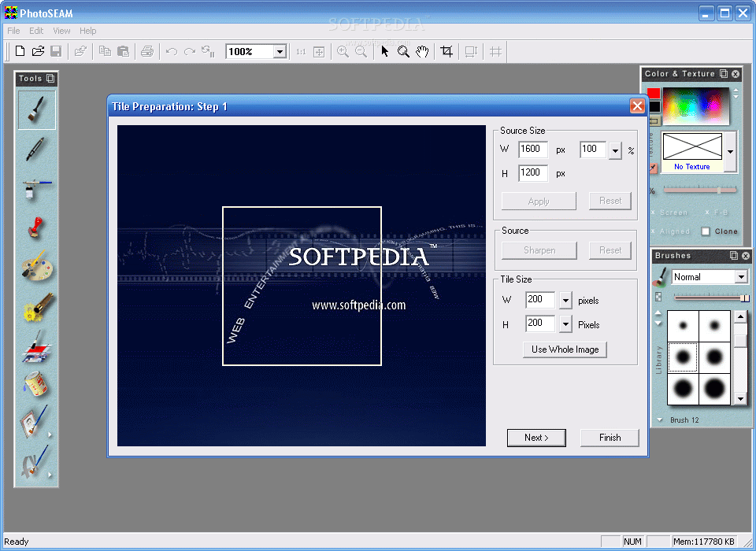Image resolution: width=756 pixels, height=551 pixels.
Task: Open the source size percent dropdown
Action: [x=615, y=150]
